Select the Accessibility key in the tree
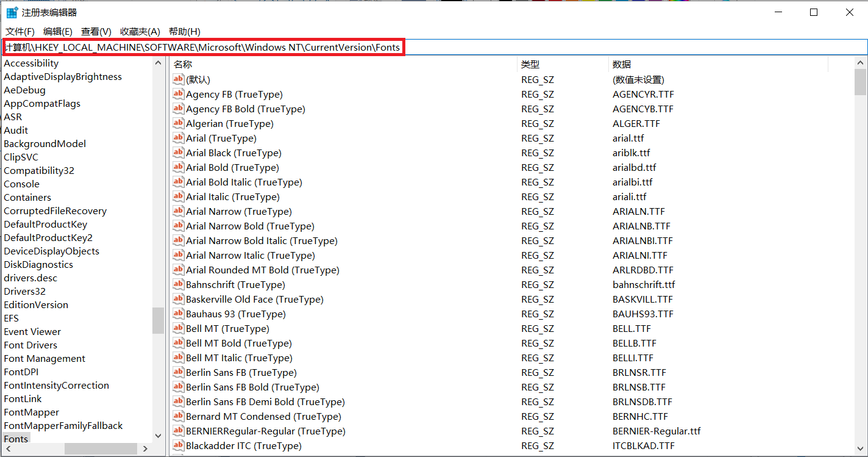The image size is (868, 457). (x=31, y=63)
